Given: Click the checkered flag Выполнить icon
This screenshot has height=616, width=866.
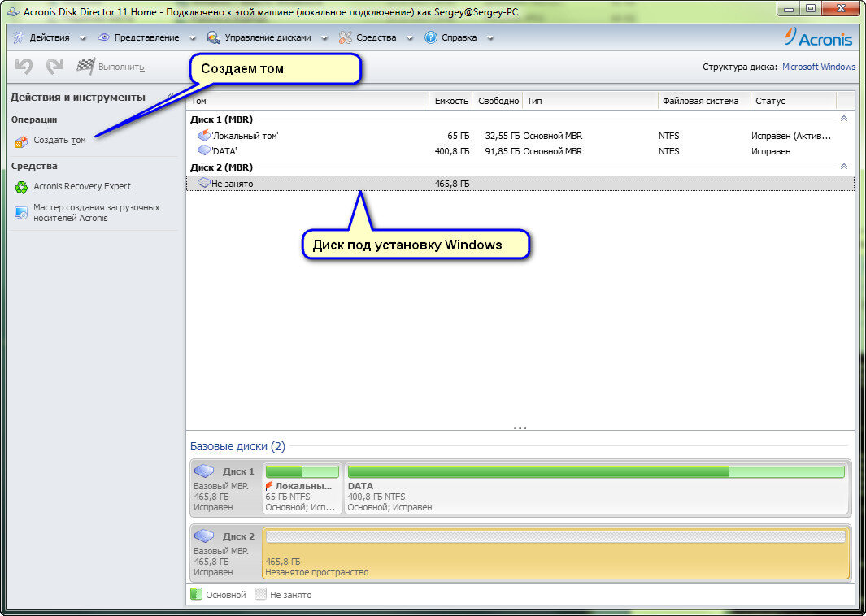Looking at the screenshot, I should point(85,67).
